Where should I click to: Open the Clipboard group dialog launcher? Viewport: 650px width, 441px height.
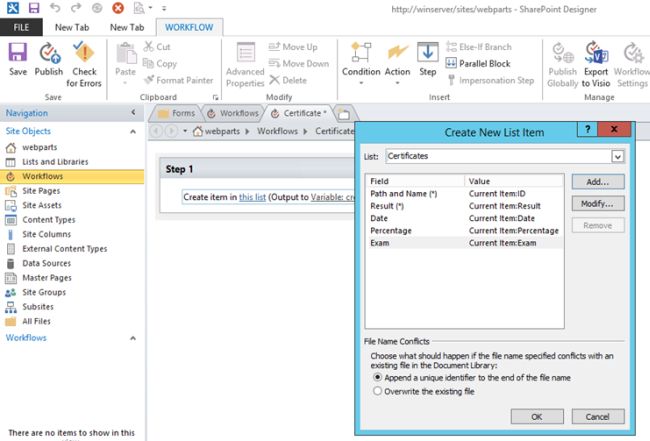click(215, 97)
